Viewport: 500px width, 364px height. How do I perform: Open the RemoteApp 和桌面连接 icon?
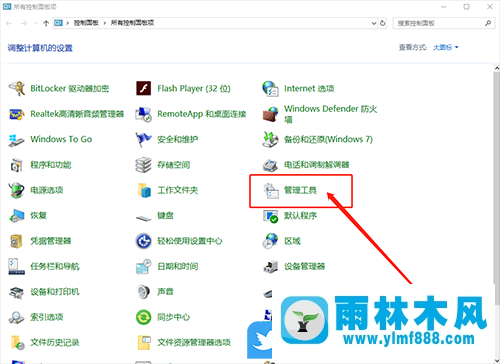pyautogui.click(x=144, y=114)
